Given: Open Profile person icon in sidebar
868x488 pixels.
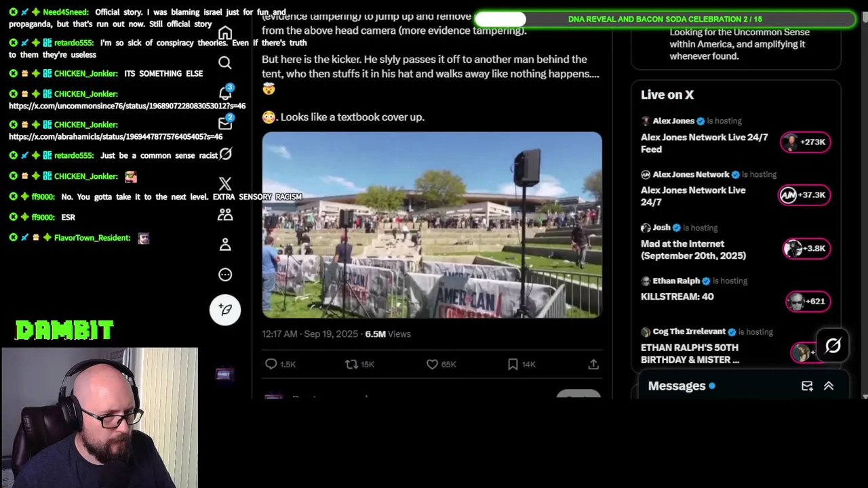Looking at the screenshot, I should pos(225,244).
